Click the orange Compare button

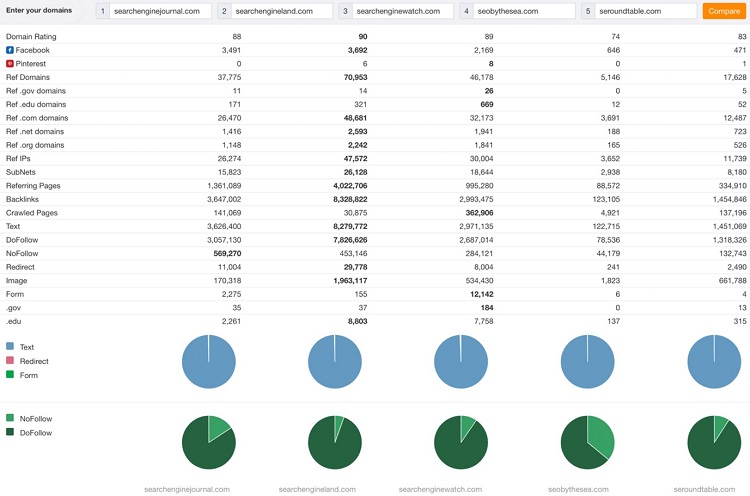coord(724,11)
